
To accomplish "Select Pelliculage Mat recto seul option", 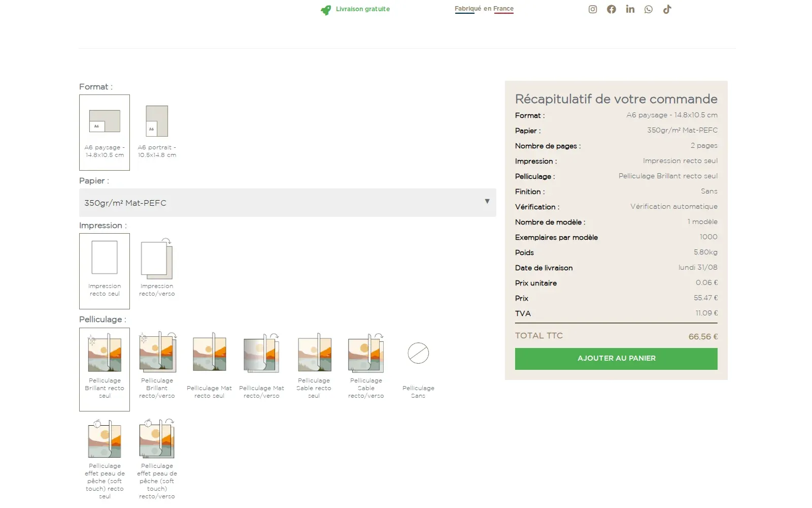I will tap(209, 367).
